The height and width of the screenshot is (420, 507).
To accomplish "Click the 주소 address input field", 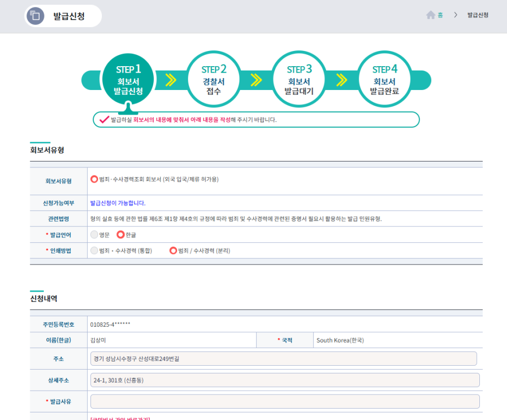I will click(x=284, y=359).
